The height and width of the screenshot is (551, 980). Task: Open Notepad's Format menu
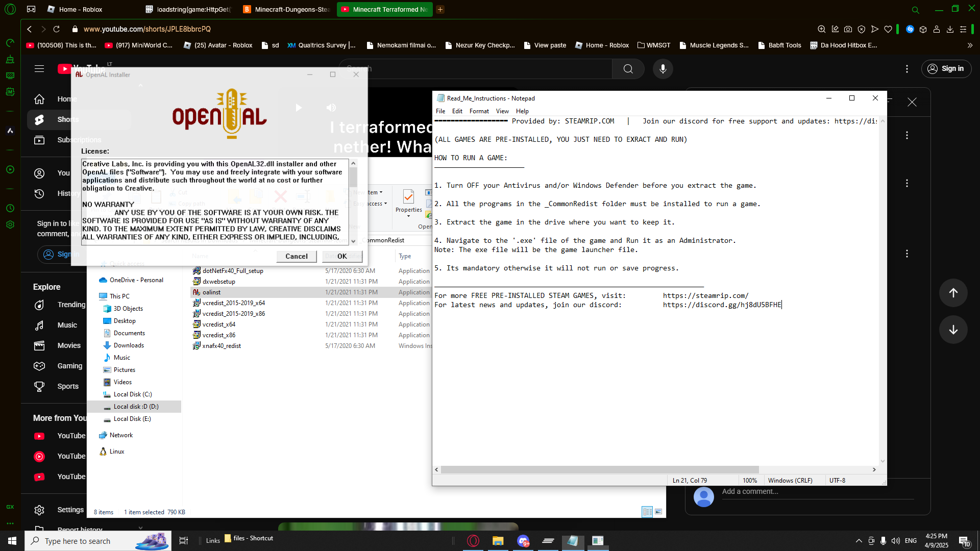(x=479, y=111)
